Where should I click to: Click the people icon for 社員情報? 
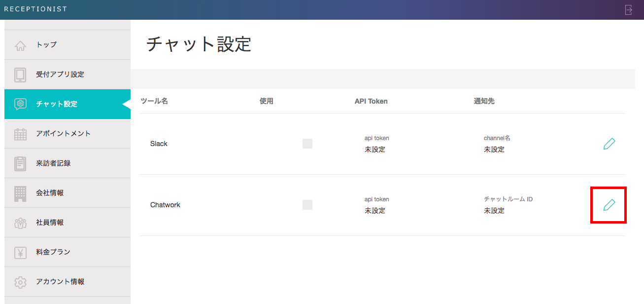(20, 223)
